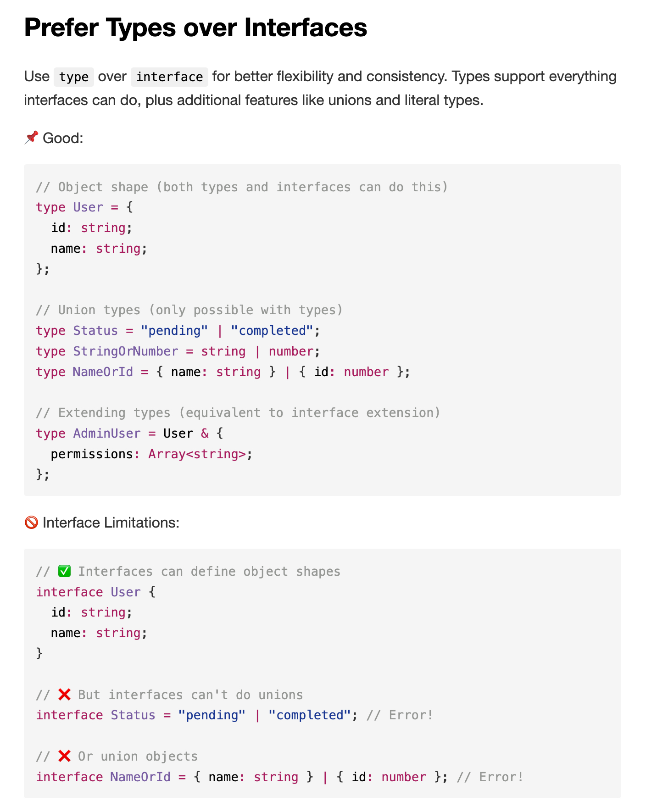
Task: Click the 'Interface Limitations:' label text
Action: pyautogui.click(x=111, y=523)
